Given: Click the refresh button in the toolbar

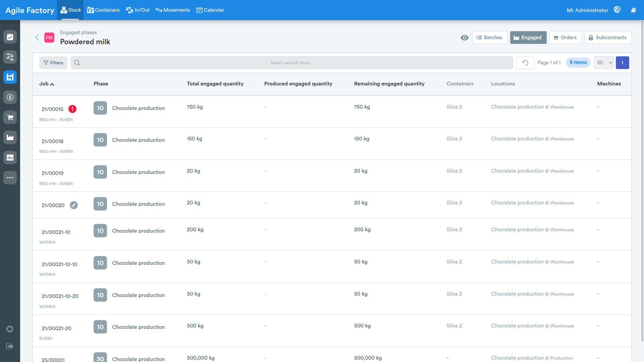Looking at the screenshot, I should [525, 63].
